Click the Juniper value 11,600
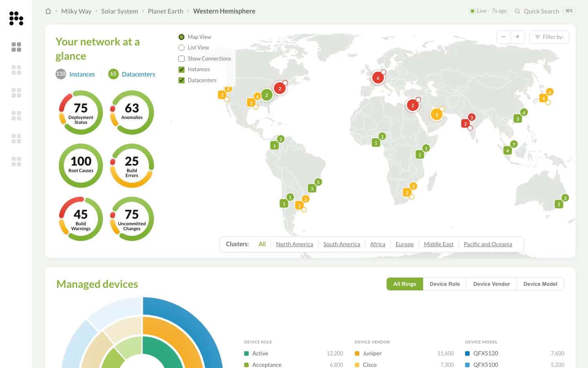This screenshot has width=588, height=368. click(x=445, y=353)
